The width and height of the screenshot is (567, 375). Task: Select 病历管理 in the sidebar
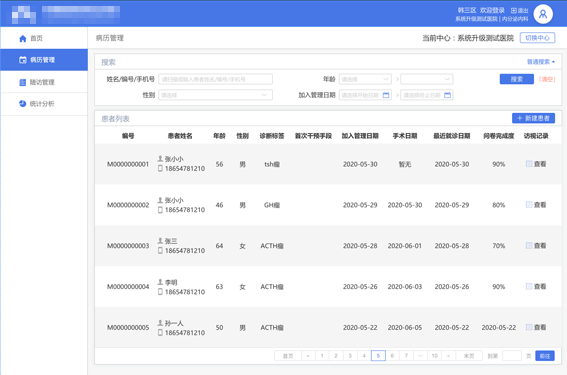[44, 60]
